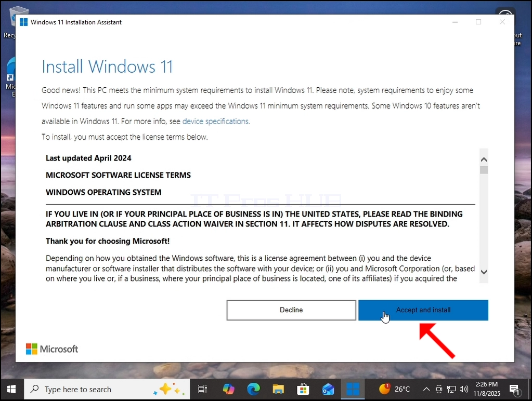Screen dimensions: 532x401
Task: Open the device specifications link
Action: point(215,122)
